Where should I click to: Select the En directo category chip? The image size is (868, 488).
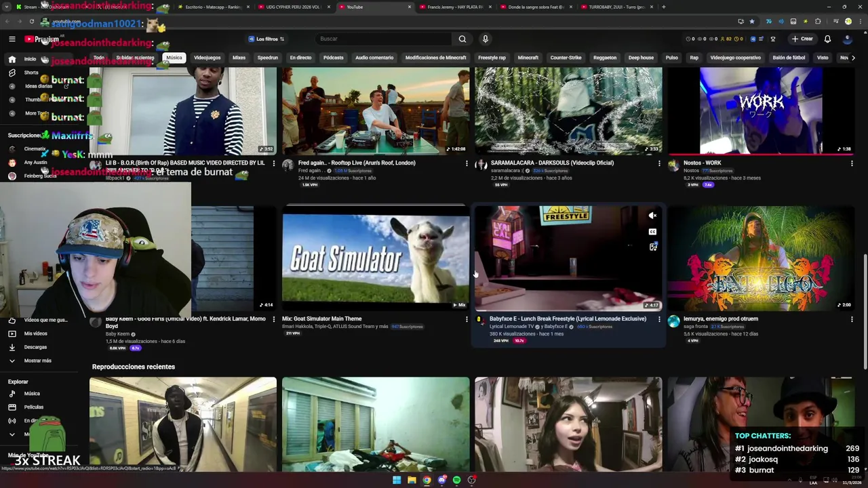tap(300, 58)
